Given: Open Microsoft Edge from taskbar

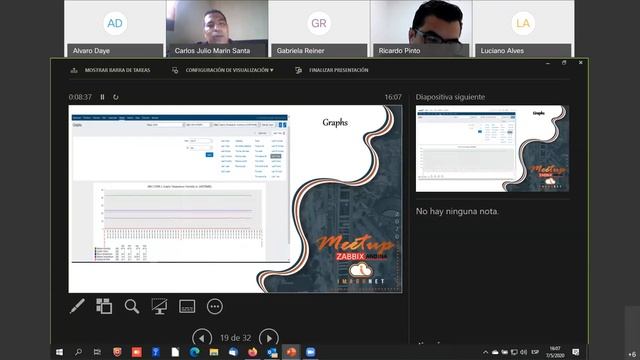Looking at the screenshot, I should tap(194, 352).
